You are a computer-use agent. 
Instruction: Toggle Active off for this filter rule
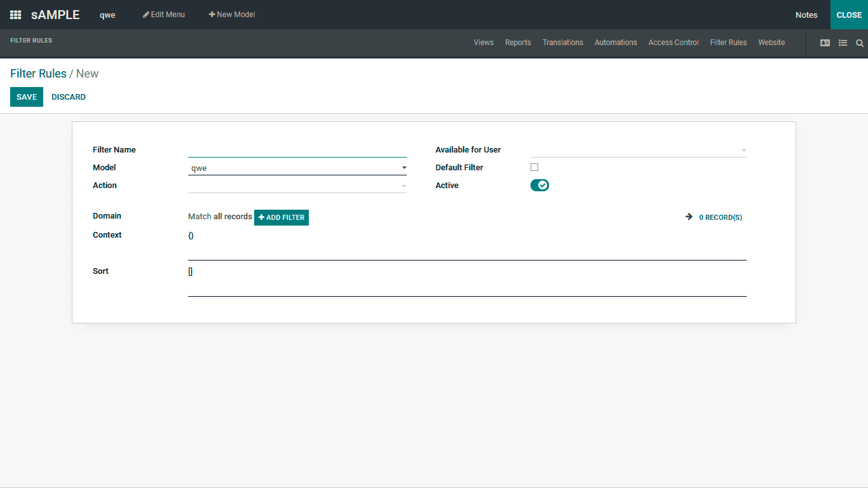[x=539, y=185]
